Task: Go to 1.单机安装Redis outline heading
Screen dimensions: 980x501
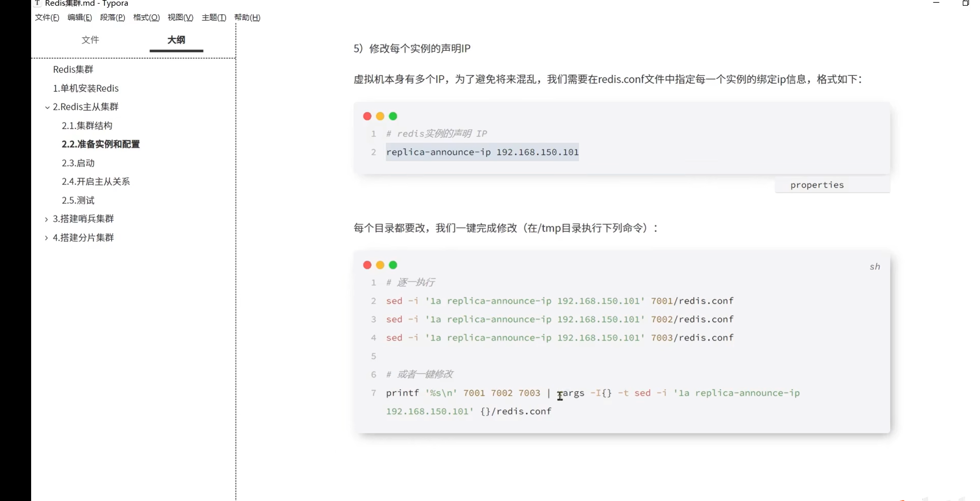Action: click(86, 88)
